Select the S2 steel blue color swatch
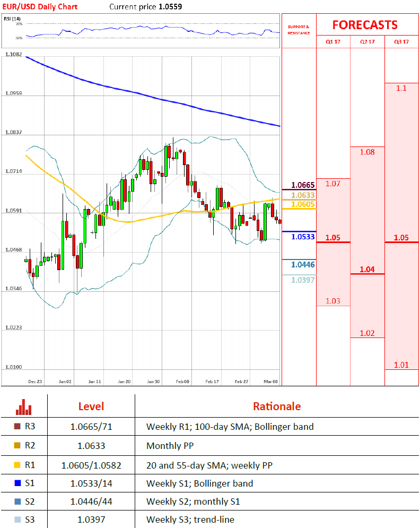This screenshot has height=528, width=420. pyautogui.click(x=18, y=501)
